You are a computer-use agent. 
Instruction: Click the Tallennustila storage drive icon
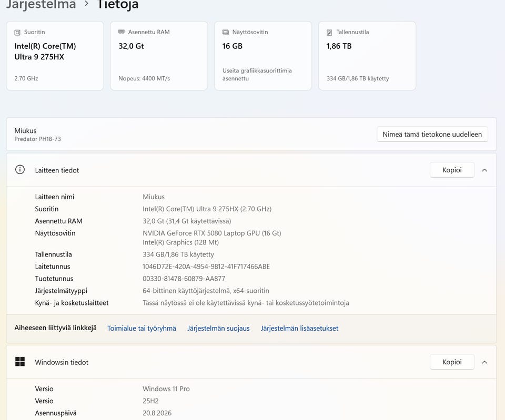[329, 33]
